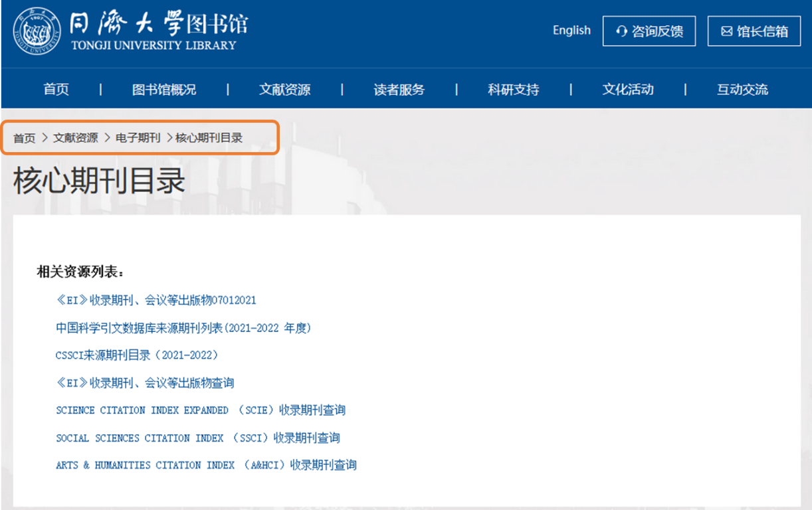Viewport: 812px width, 510px height.
Task: Open CSSCI来源期刊目录 (2021-2022) link
Action: coord(137,355)
